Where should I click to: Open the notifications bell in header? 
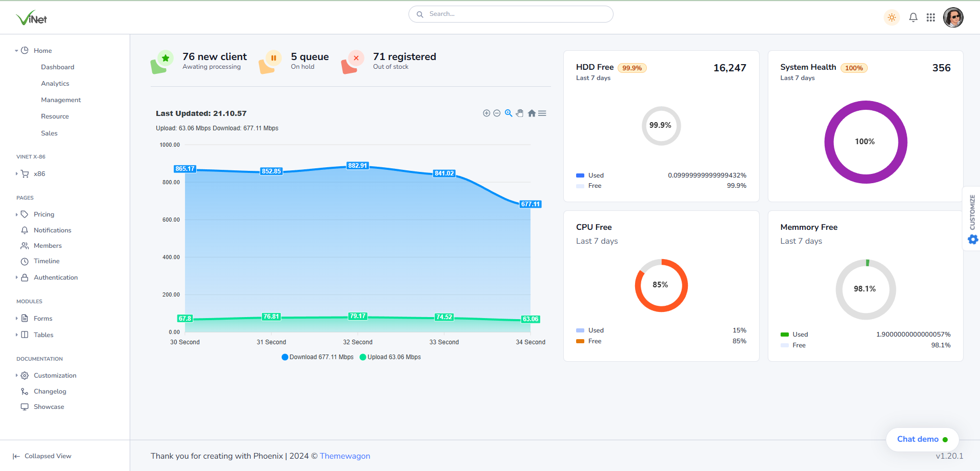click(x=913, y=17)
